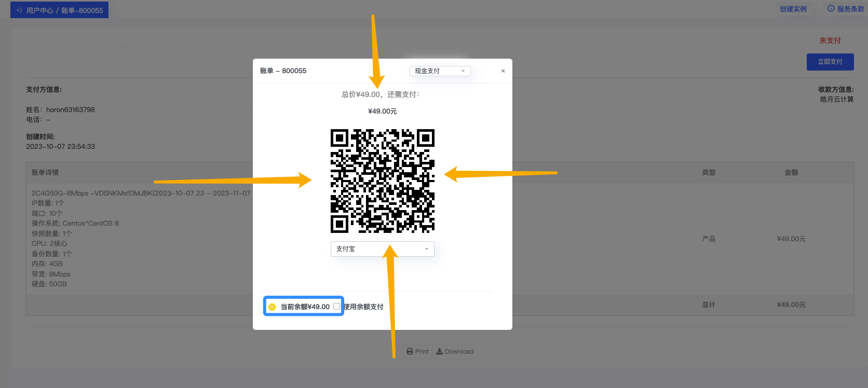Click the 金额 column header
This screenshot has width=868, height=388.
pyautogui.click(x=791, y=173)
